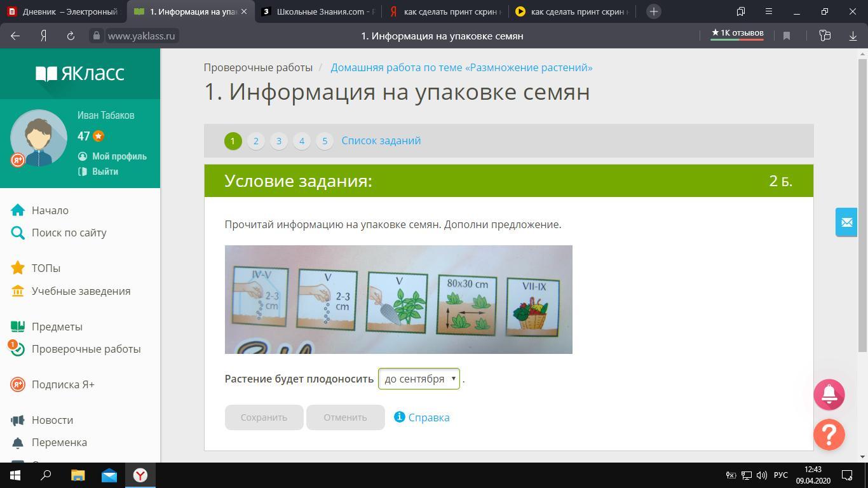Go to task number 5
This screenshot has width=868, height=488.
325,141
